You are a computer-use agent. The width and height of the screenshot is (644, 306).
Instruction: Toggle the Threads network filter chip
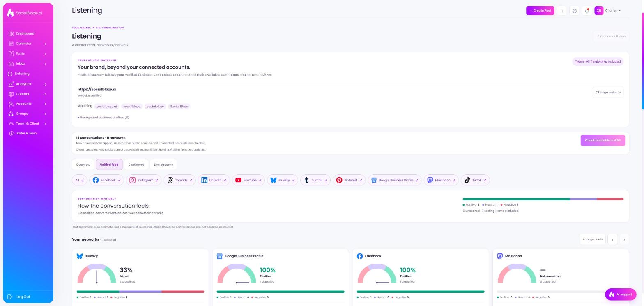tap(179, 180)
